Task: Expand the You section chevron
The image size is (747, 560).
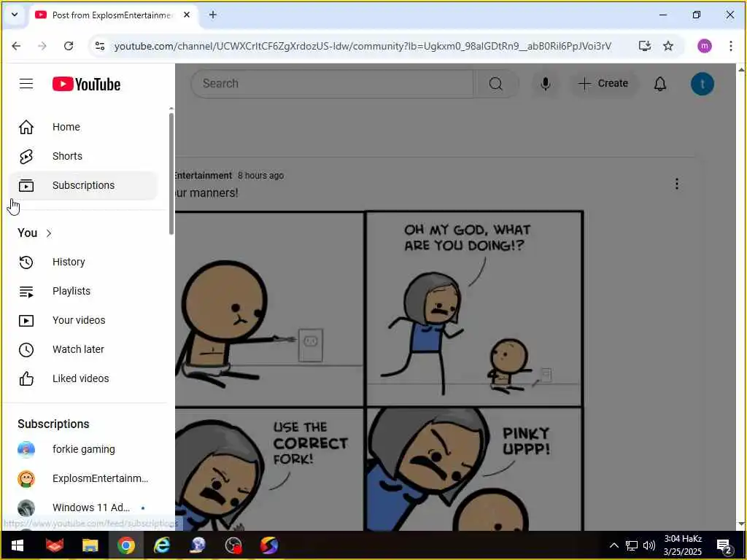Action: pyautogui.click(x=49, y=233)
